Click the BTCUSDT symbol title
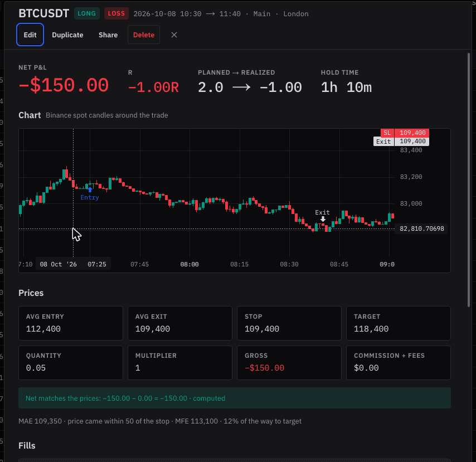The image size is (476, 462). click(43, 14)
